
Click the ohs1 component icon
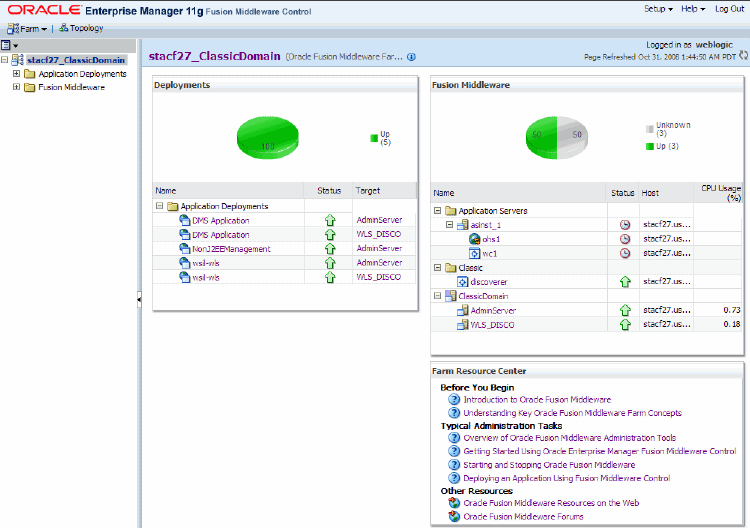[475, 239]
